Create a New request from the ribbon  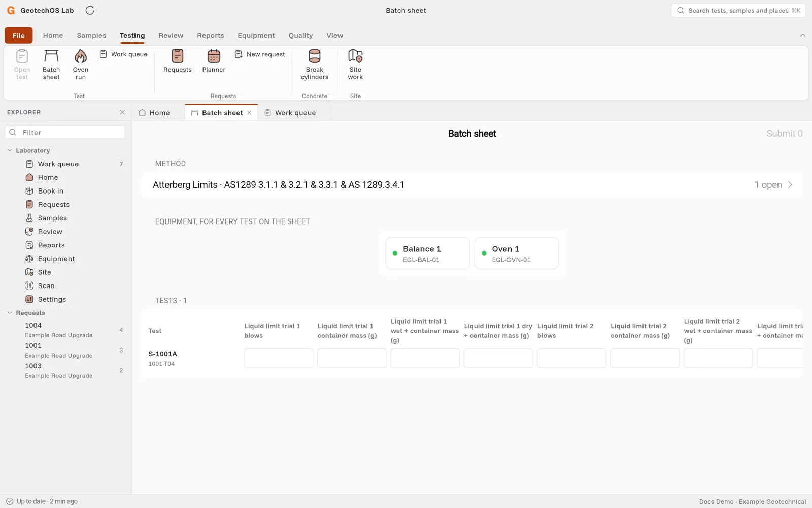click(x=260, y=54)
